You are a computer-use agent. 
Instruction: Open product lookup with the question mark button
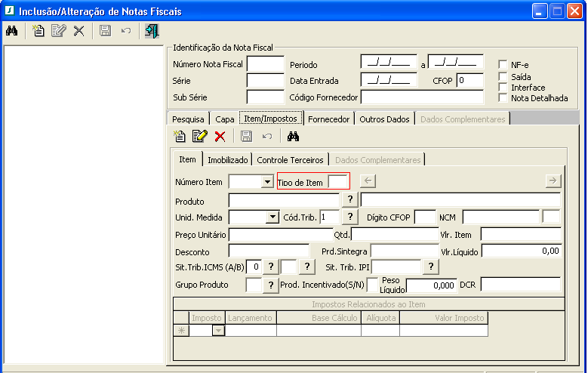pos(349,199)
